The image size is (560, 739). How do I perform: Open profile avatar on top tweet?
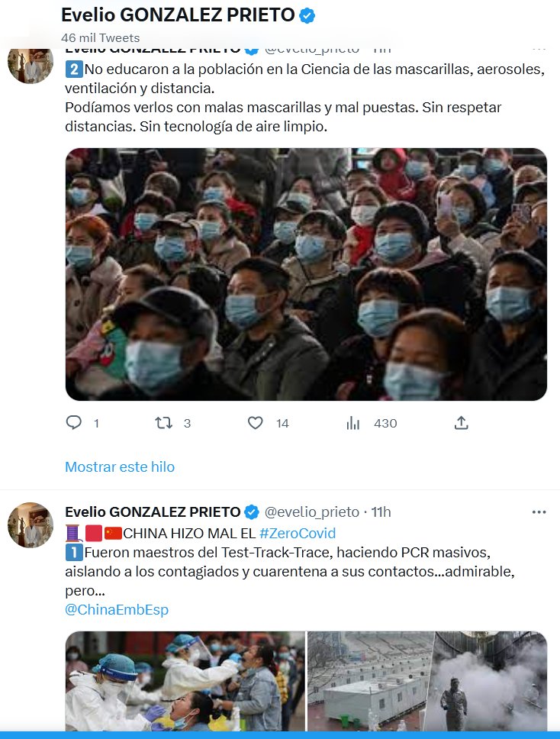31,65
